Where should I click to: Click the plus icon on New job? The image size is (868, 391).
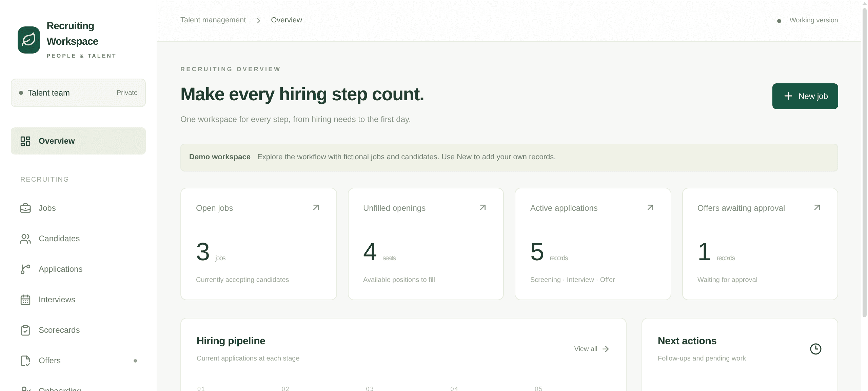pyautogui.click(x=788, y=96)
